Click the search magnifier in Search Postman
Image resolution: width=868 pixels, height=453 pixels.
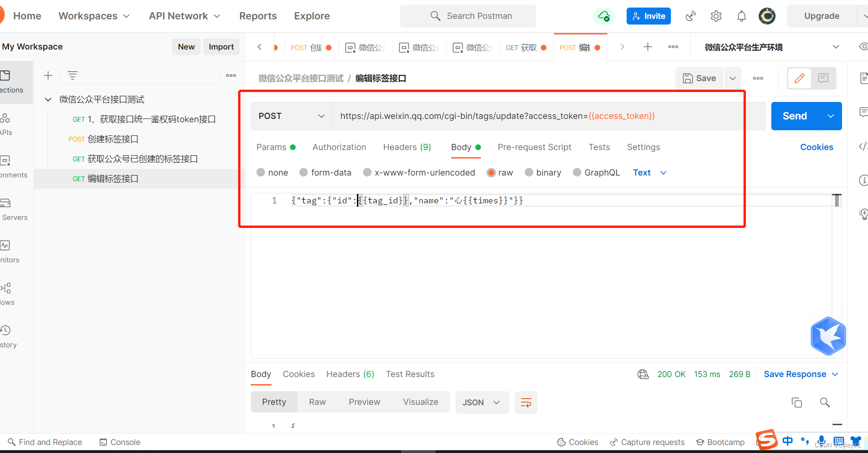(x=435, y=16)
